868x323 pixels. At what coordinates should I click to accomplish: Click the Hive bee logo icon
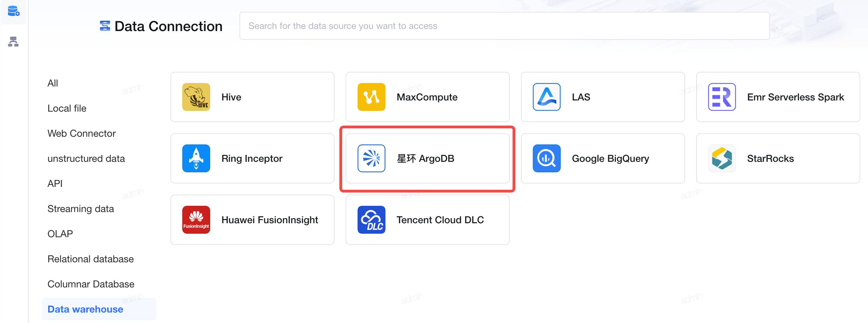[196, 97]
